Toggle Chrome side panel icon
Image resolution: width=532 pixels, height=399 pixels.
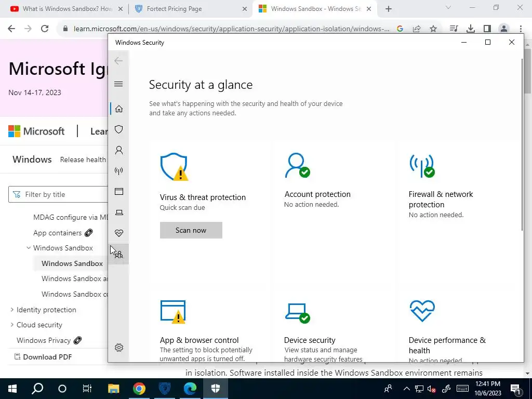(x=487, y=29)
